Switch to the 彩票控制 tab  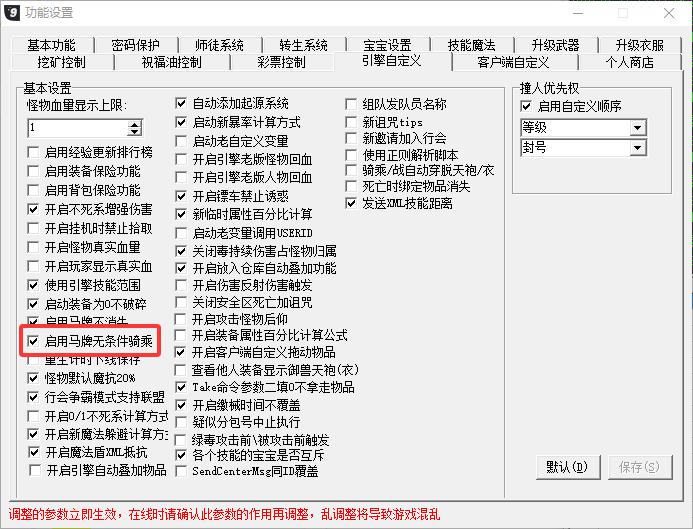click(282, 62)
